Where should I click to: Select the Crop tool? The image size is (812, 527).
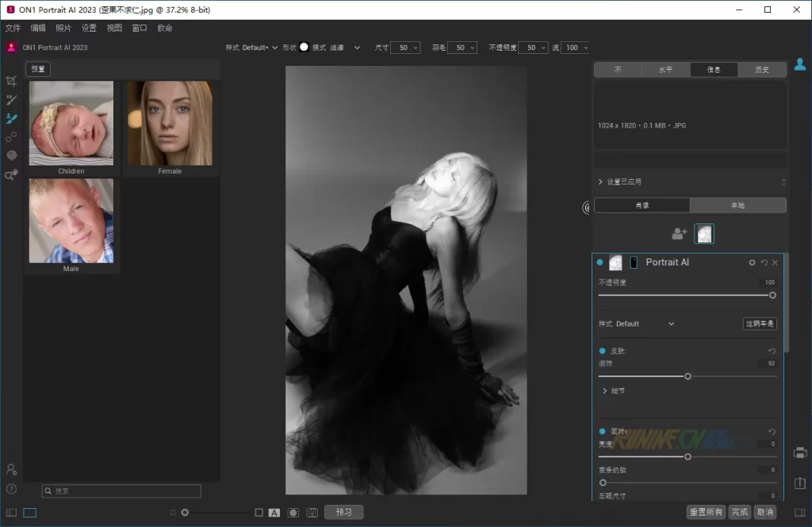[x=11, y=81]
